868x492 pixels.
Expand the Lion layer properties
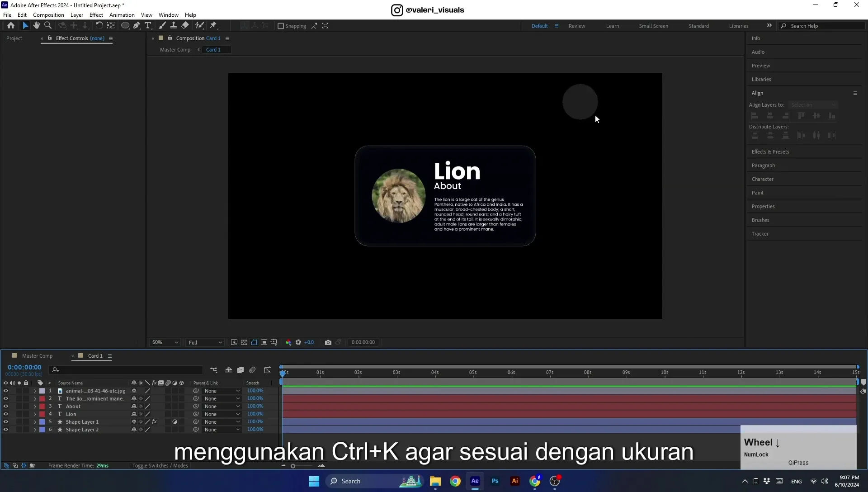(35, 414)
